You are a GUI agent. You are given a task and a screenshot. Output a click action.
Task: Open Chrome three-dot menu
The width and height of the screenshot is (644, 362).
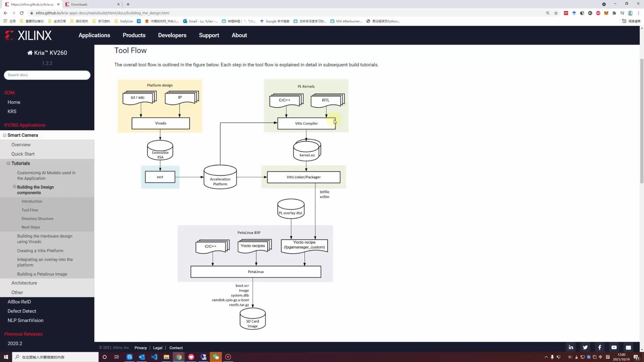click(638, 13)
